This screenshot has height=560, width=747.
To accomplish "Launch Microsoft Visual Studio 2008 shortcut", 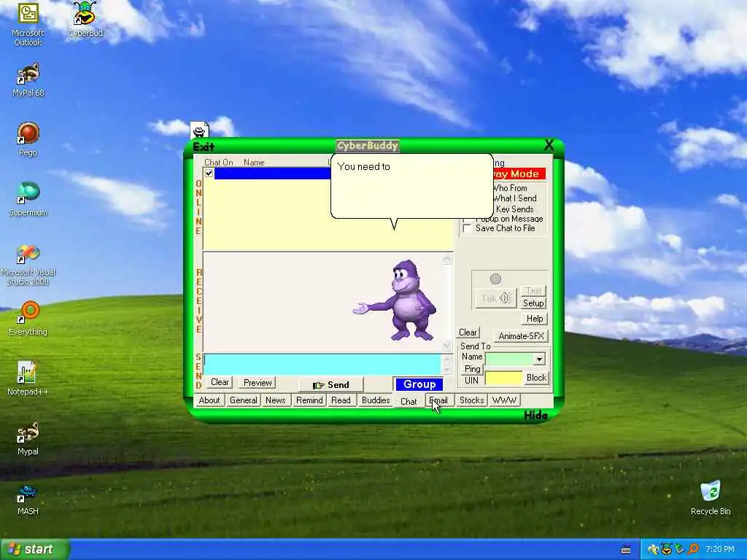I will (x=28, y=265).
